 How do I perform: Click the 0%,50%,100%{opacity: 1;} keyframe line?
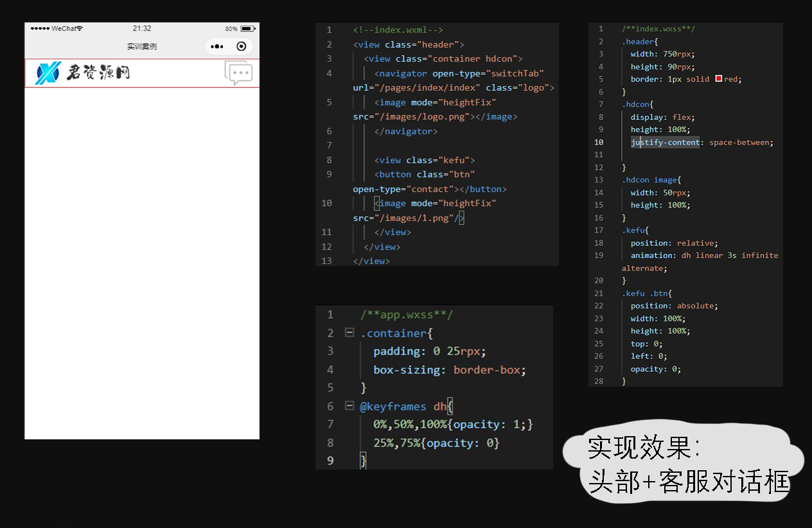454,424
